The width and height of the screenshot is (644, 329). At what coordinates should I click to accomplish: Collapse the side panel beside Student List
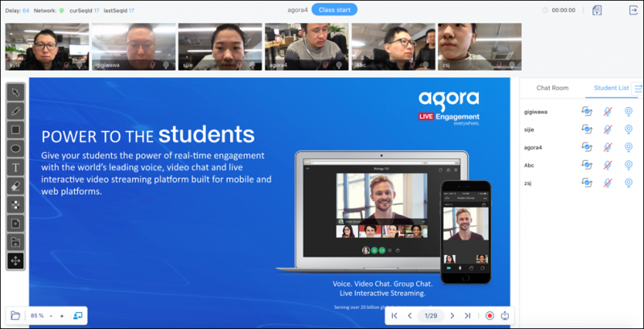(638, 88)
